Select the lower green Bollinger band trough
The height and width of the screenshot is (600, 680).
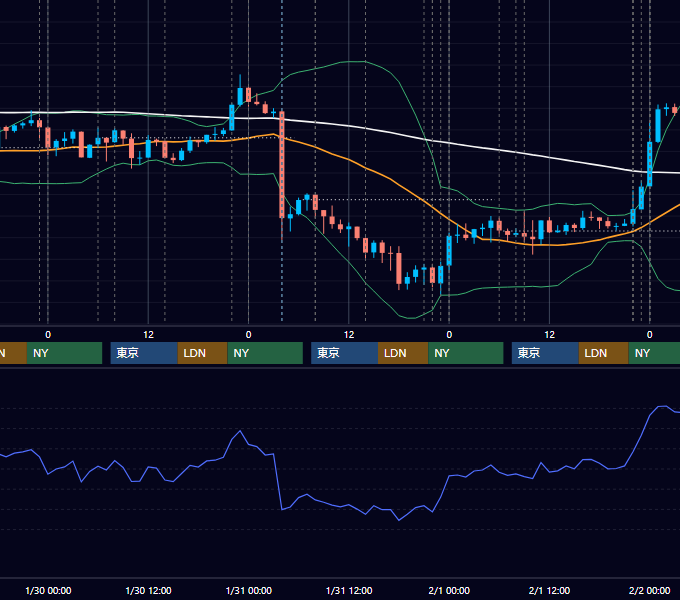click(x=410, y=318)
